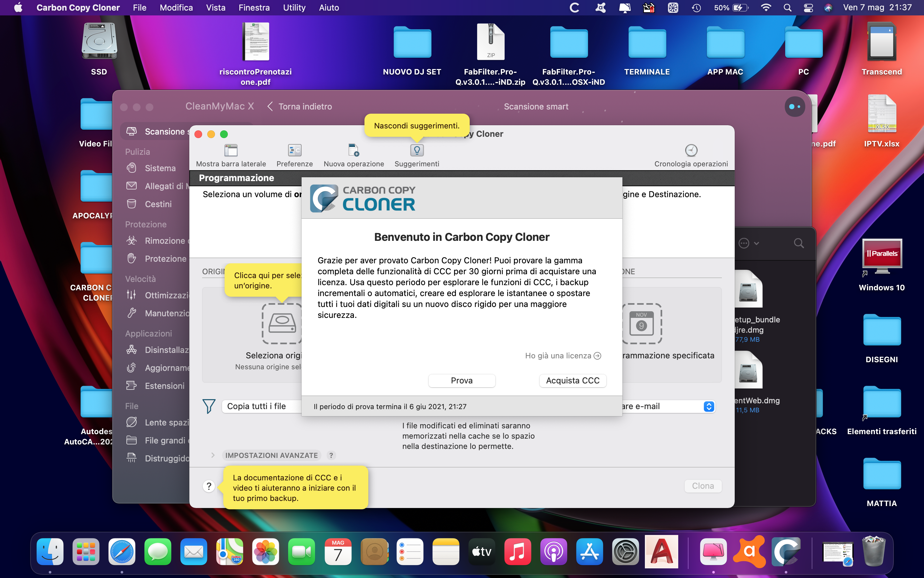Click the CleanMyMac assistant dots icon
Image resolution: width=924 pixels, height=578 pixels.
click(x=795, y=107)
